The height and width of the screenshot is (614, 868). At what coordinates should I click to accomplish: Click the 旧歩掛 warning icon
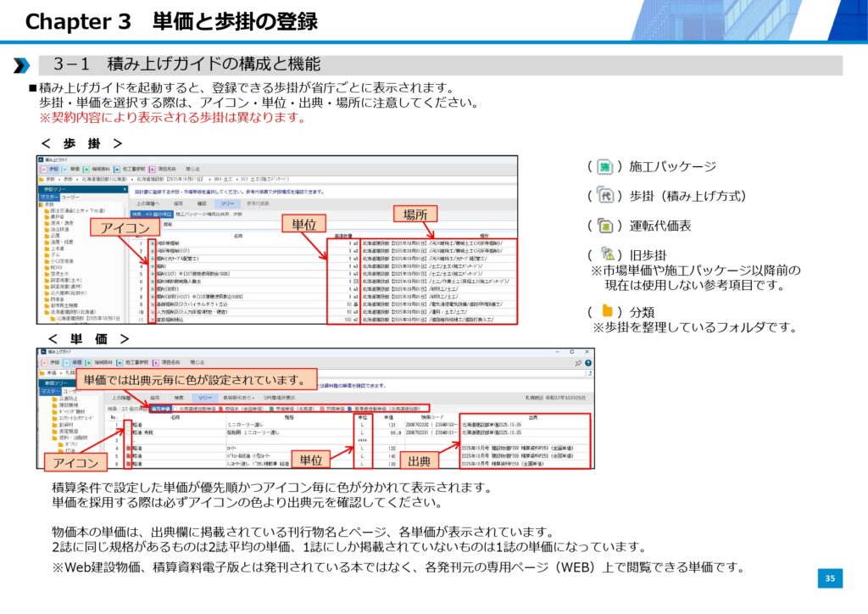(x=605, y=255)
